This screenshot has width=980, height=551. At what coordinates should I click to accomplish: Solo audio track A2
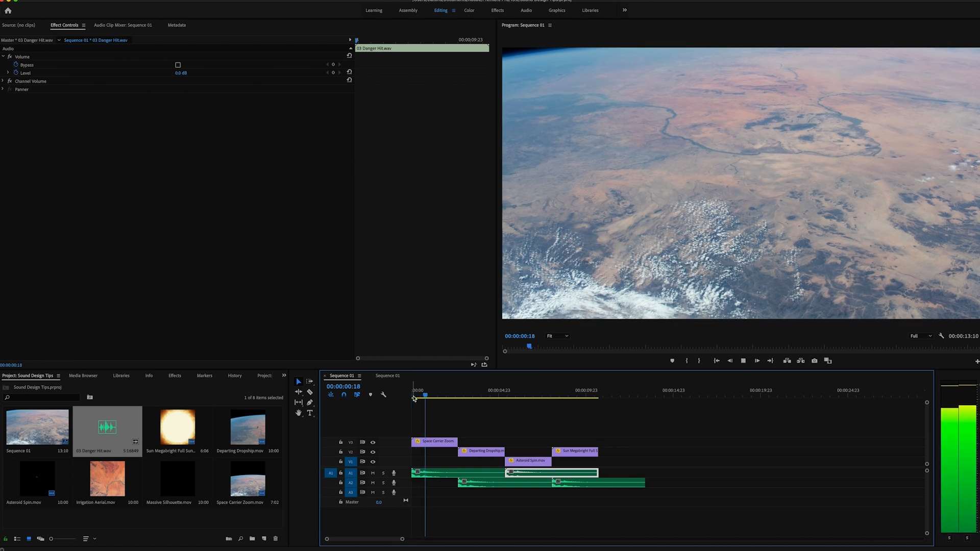[x=383, y=483]
